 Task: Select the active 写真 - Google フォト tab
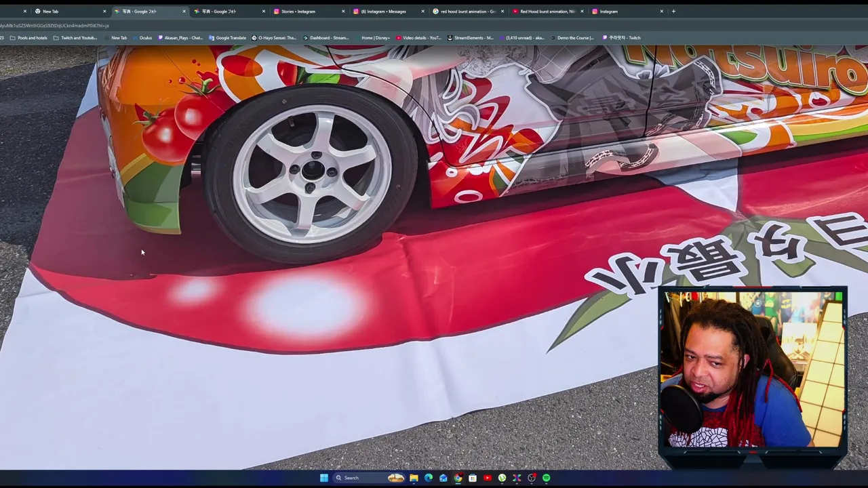coord(149,12)
